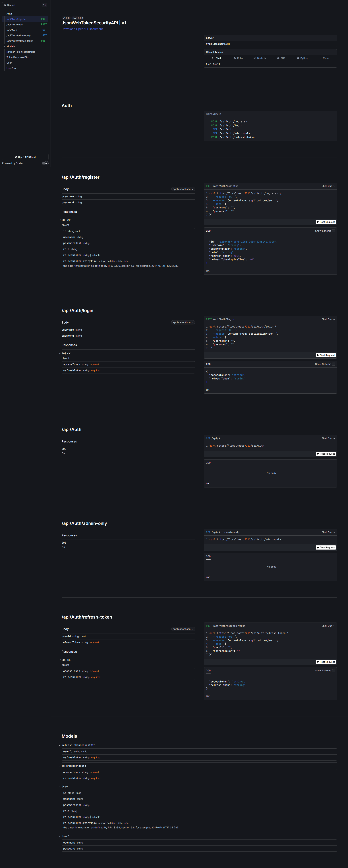Viewport: 348px width, 868px height.
Task: Toggle dark mode switch near Powered by Scalar
Action: click(x=45, y=163)
